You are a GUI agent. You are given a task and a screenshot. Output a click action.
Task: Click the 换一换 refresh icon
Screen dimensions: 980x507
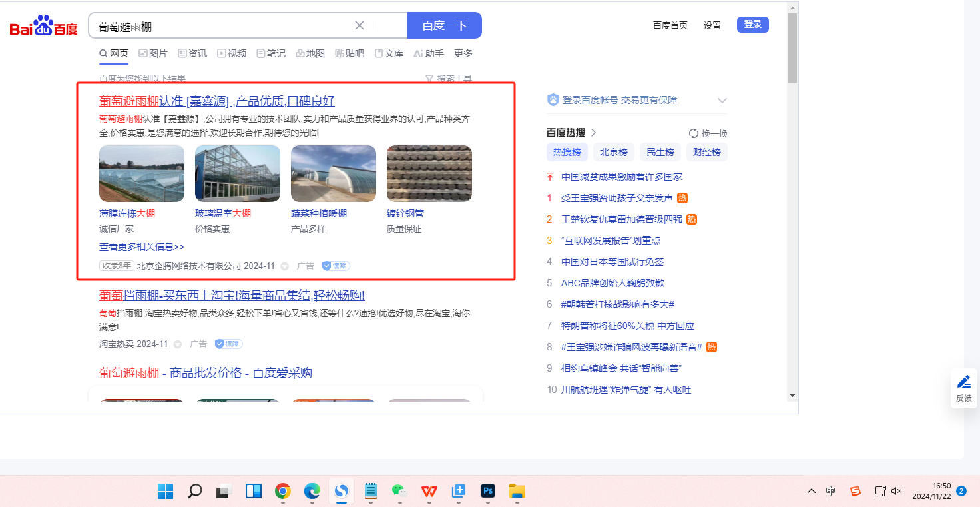(693, 133)
